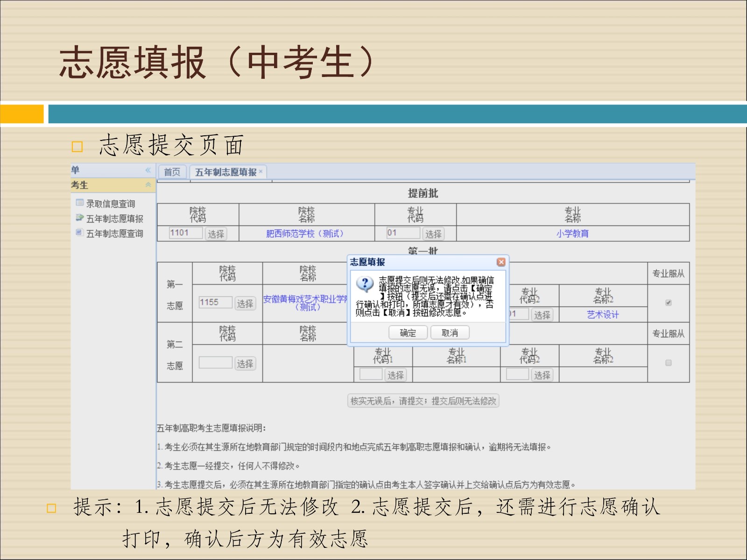Click the 五年制志愿填报 sidebar icon
Viewport: 747px width, 560px height.
(x=80, y=218)
